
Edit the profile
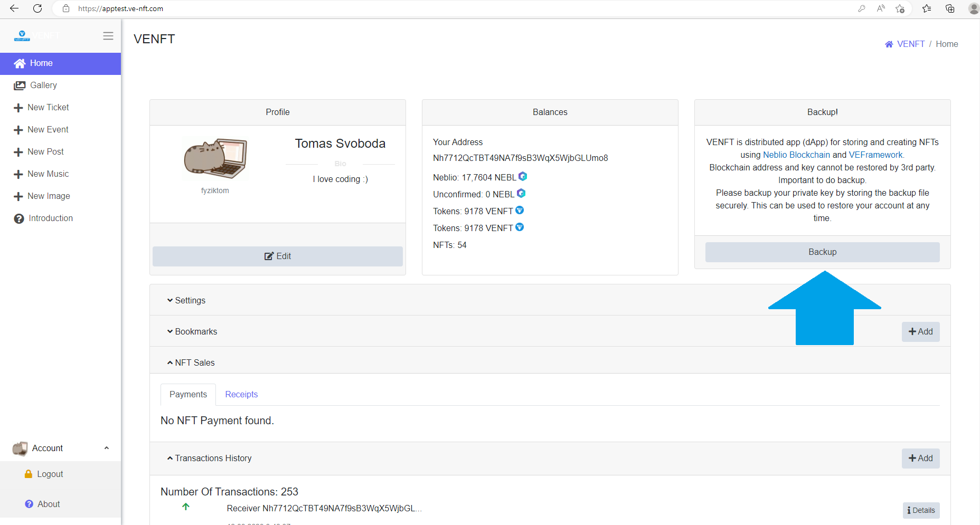(x=278, y=256)
